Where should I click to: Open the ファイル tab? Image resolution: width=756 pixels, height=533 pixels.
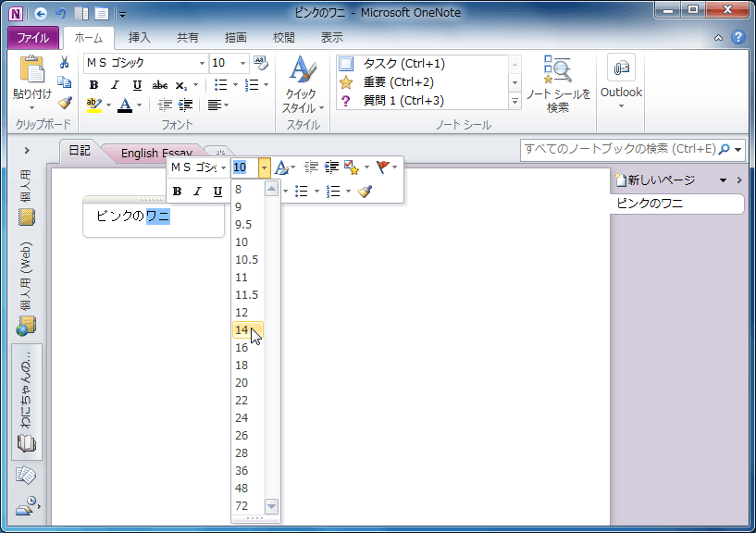click(x=33, y=38)
